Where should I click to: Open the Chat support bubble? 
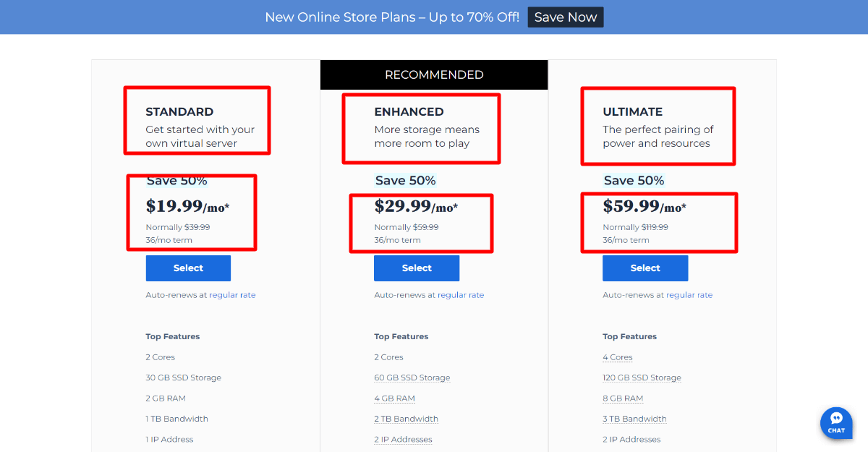[x=836, y=422]
